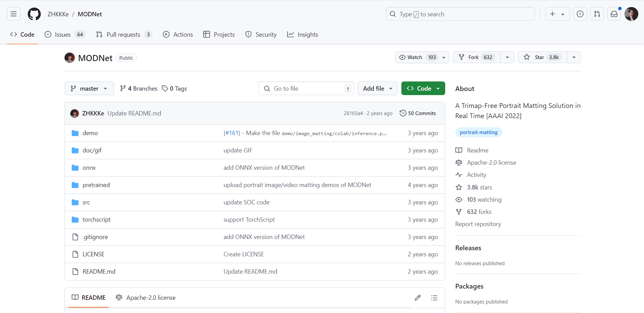Switch to the Actions tab

pos(178,34)
